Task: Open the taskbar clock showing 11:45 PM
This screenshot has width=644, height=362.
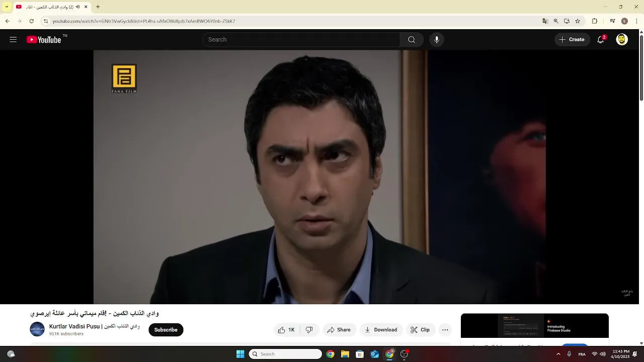Action: click(x=621, y=354)
